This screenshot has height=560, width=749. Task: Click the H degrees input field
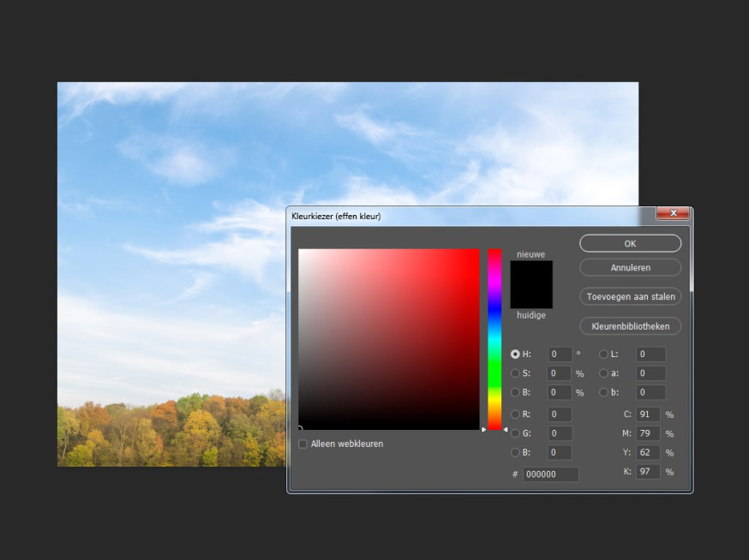coord(560,354)
